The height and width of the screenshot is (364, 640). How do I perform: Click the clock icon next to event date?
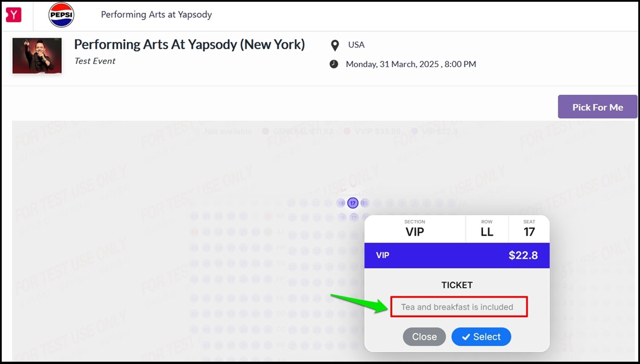[334, 64]
